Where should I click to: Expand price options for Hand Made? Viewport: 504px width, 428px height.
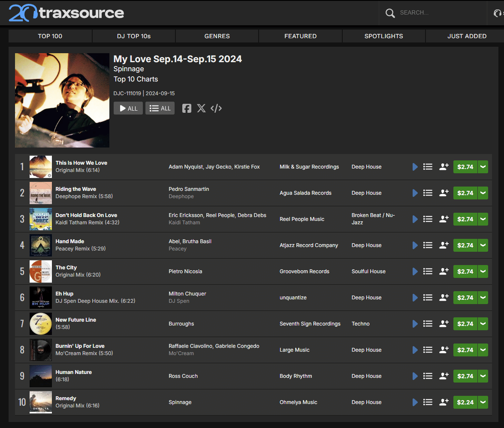click(x=483, y=245)
